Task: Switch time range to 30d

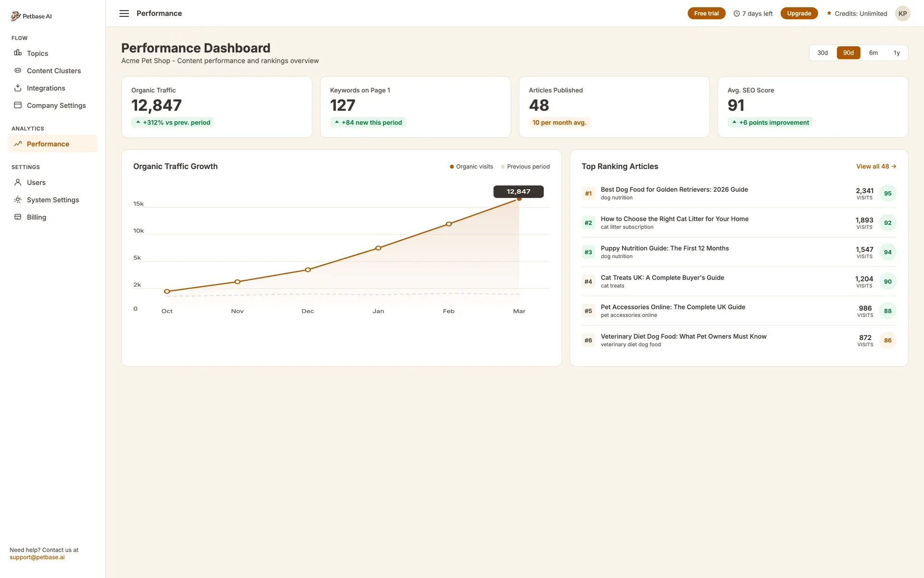Action: (822, 53)
